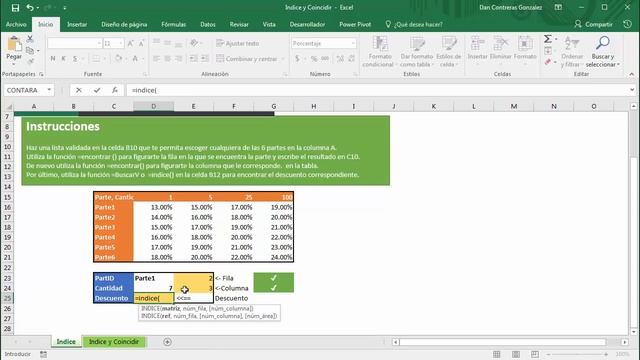Open Estilos de celda gallery
This screenshot has width=640, height=360.
pos(448,52)
